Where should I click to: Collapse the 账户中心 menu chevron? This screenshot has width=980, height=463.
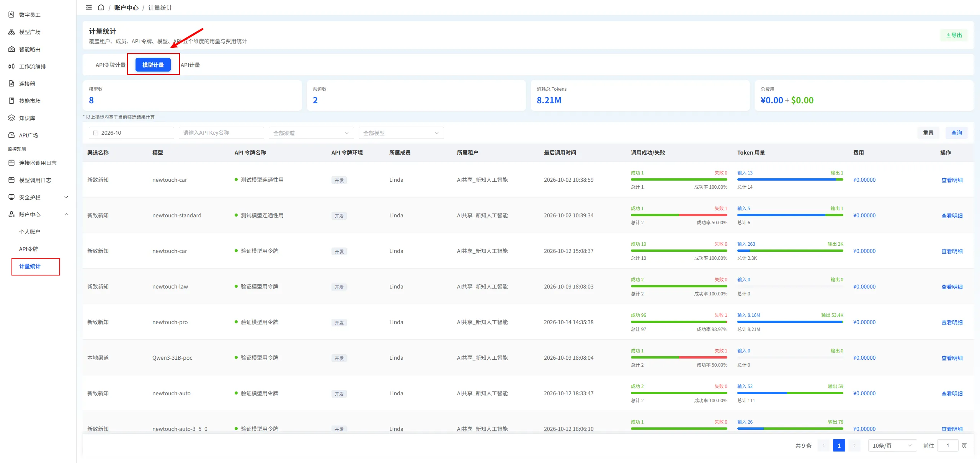click(66, 214)
